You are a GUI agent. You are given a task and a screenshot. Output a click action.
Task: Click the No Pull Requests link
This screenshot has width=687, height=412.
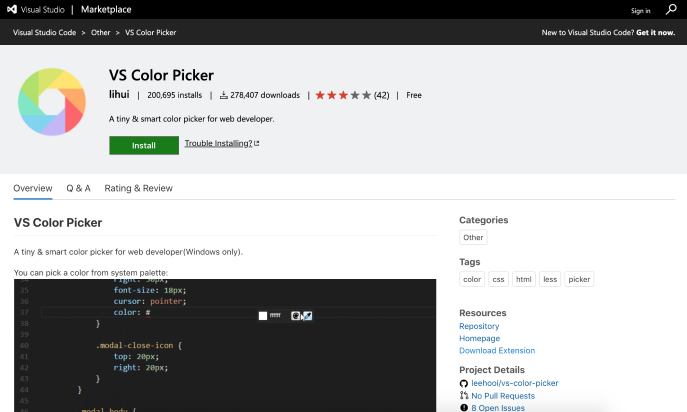point(503,396)
